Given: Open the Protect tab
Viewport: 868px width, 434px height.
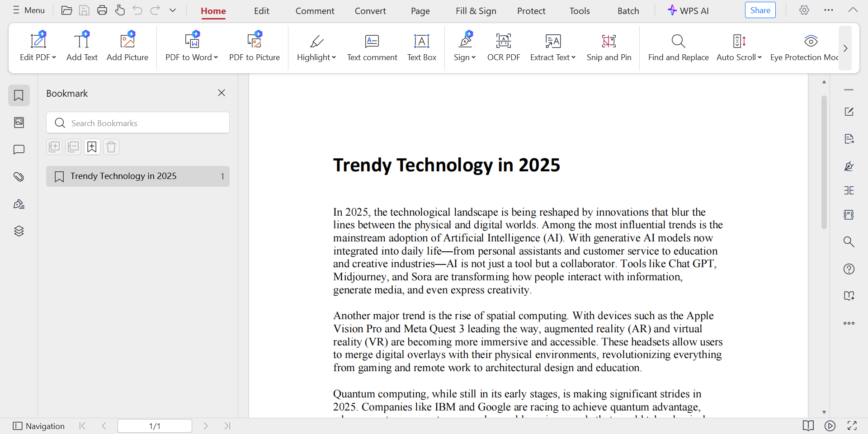Looking at the screenshot, I should coord(532,11).
